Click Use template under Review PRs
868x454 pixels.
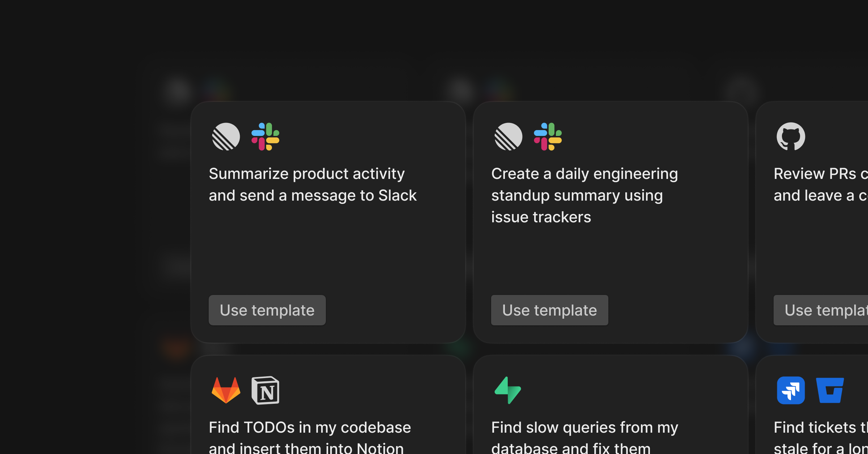[828, 310]
